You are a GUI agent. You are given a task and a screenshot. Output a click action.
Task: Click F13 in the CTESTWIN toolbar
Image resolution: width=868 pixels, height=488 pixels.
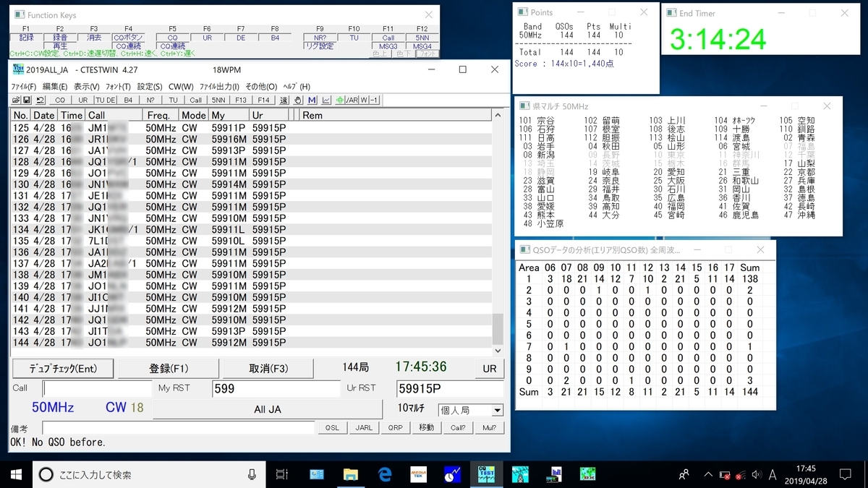(241, 100)
